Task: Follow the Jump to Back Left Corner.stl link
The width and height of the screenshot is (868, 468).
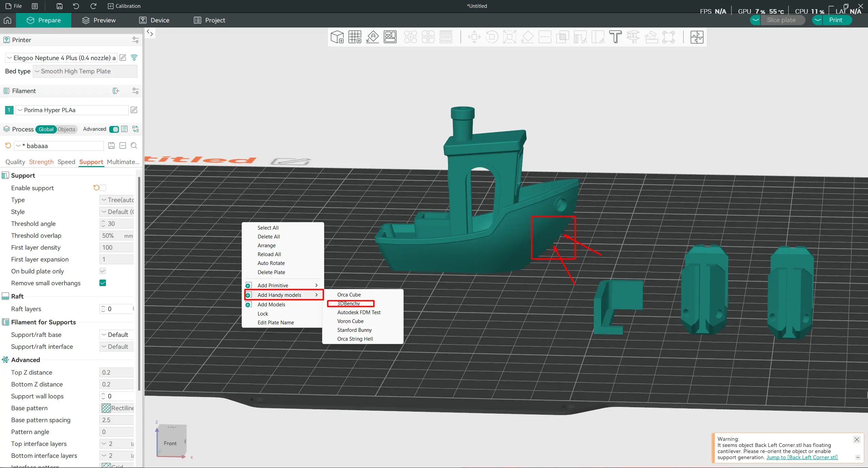Action: pos(802,457)
